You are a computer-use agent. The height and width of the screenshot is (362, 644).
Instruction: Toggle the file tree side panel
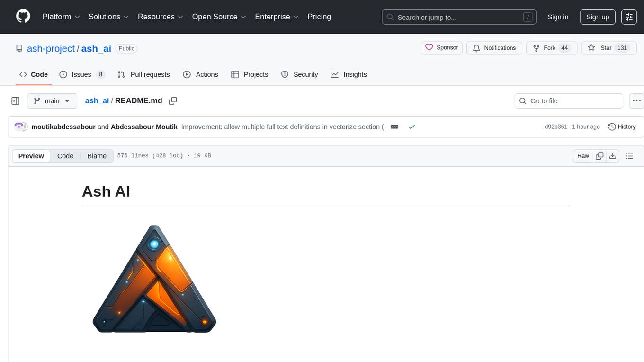(16, 101)
